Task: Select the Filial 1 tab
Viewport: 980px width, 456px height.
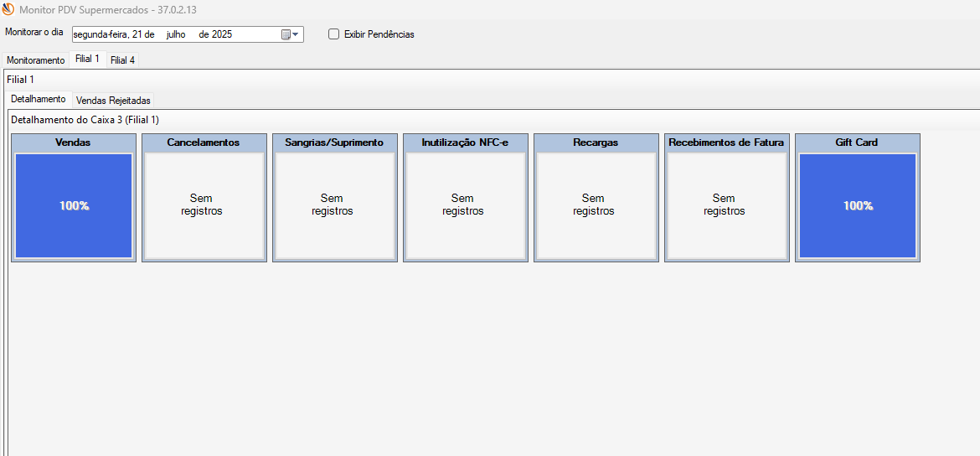Action: pos(87,59)
